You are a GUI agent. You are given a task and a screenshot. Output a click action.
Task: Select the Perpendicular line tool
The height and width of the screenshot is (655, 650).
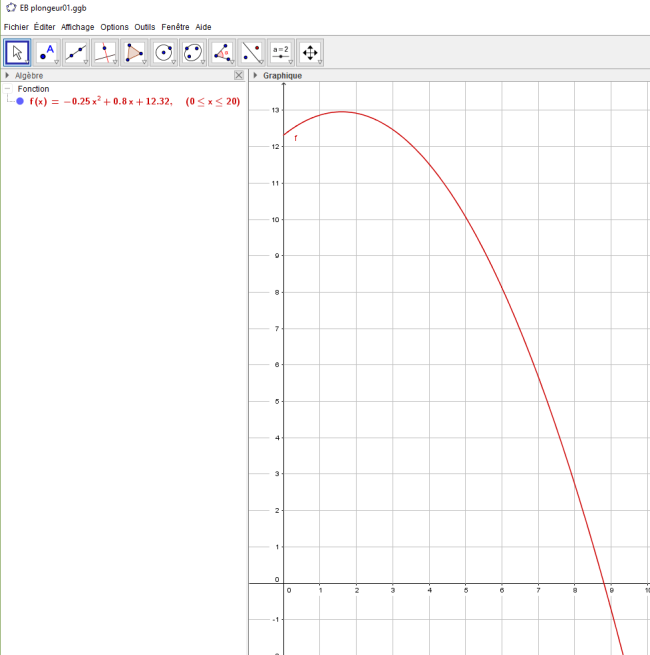[105, 53]
